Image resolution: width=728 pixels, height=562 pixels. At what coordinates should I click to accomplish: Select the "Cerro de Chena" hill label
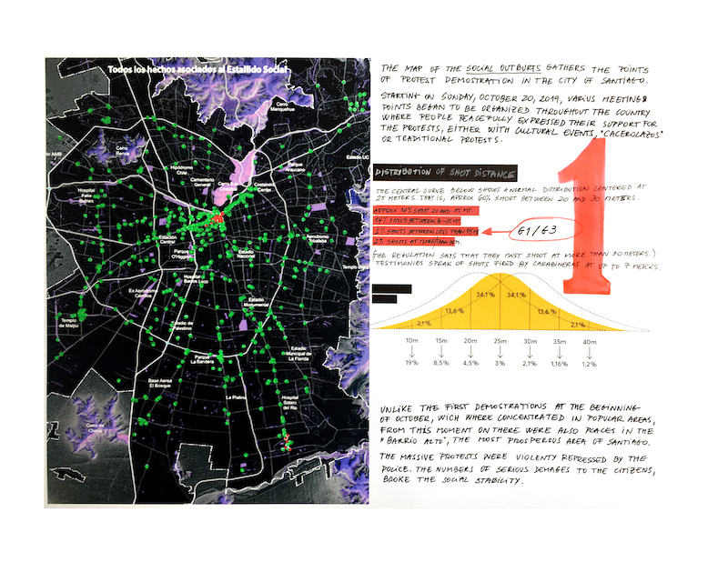[x=96, y=428]
